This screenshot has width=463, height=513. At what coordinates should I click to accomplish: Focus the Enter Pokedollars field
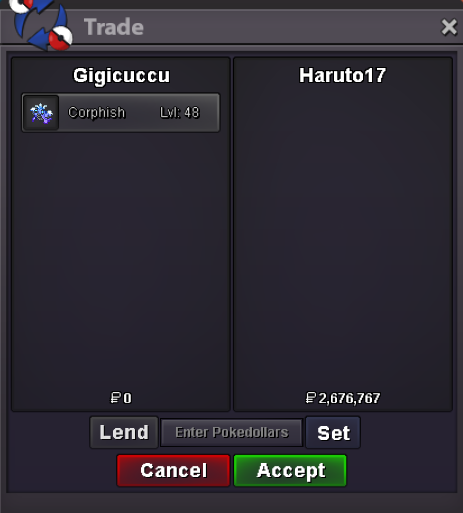pyautogui.click(x=231, y=432)
